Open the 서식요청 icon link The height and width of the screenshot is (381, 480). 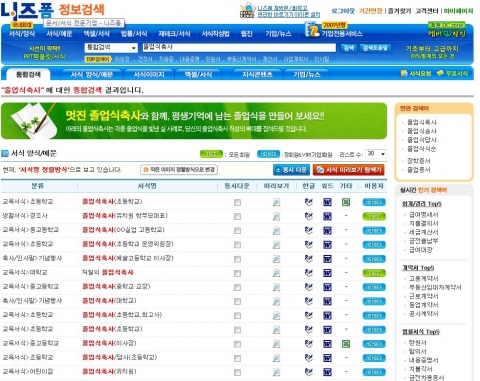(x=416, y=73)
